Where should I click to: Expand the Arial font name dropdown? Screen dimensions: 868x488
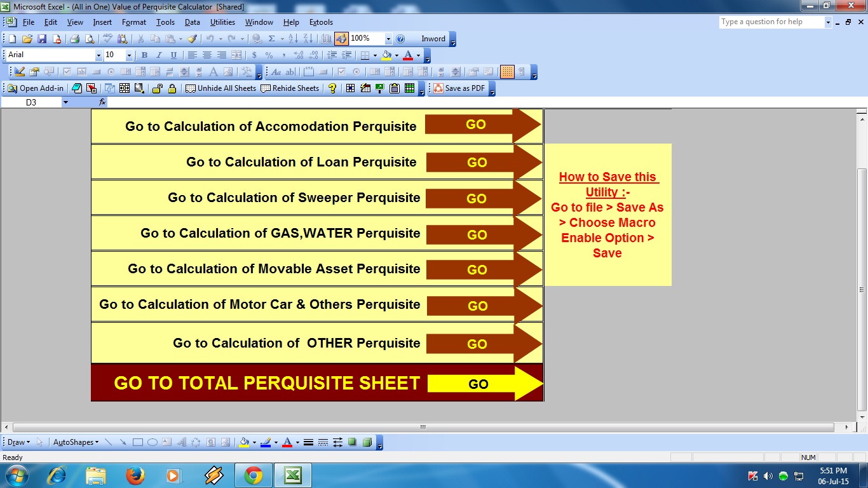tap(98, 55)
